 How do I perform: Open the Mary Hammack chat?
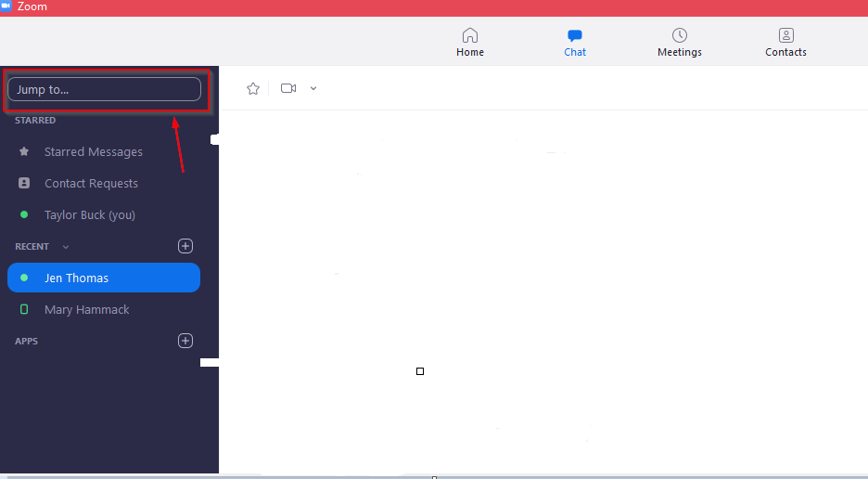tap(87, 309)
